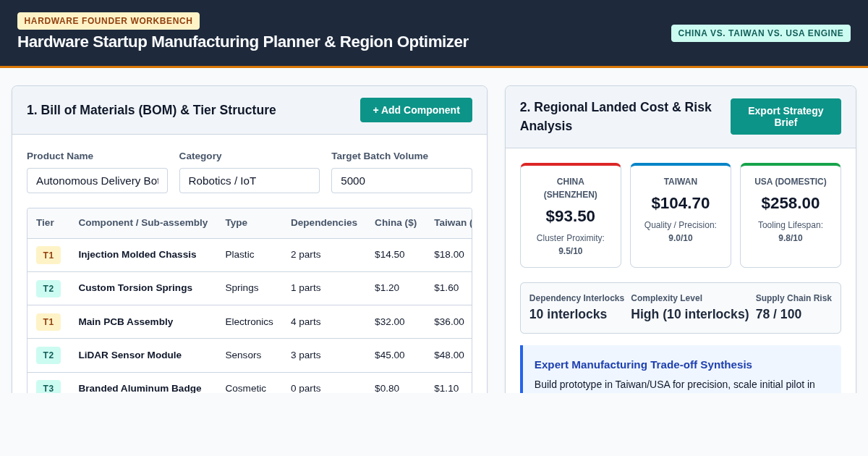Click T2 tier badge of LiDAR Sensor Module

pyautogui.click(x=48, y=355)
